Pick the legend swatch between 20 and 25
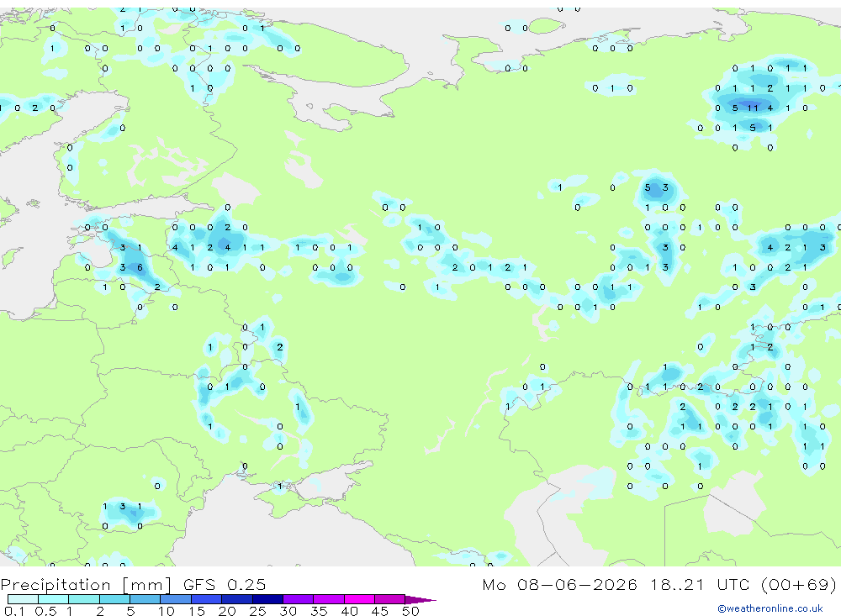This screenshot has height=616, width=841. [x=237, y=599]
